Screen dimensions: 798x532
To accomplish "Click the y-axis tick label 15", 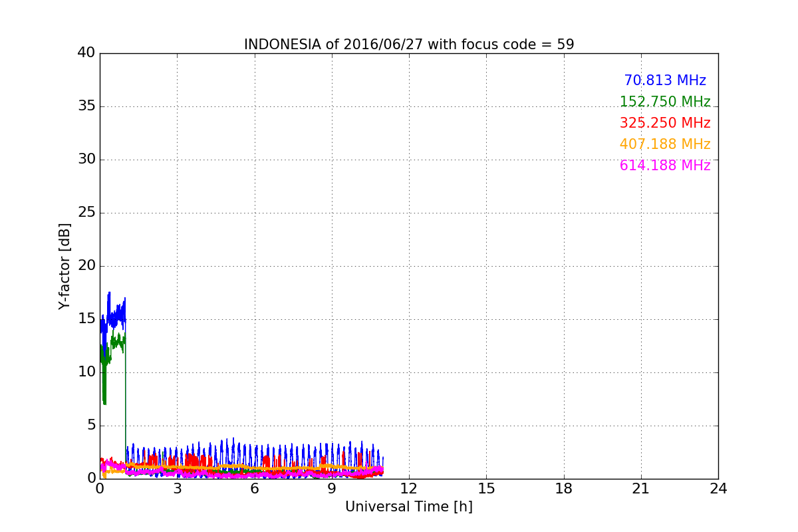I will coord(86,319).
